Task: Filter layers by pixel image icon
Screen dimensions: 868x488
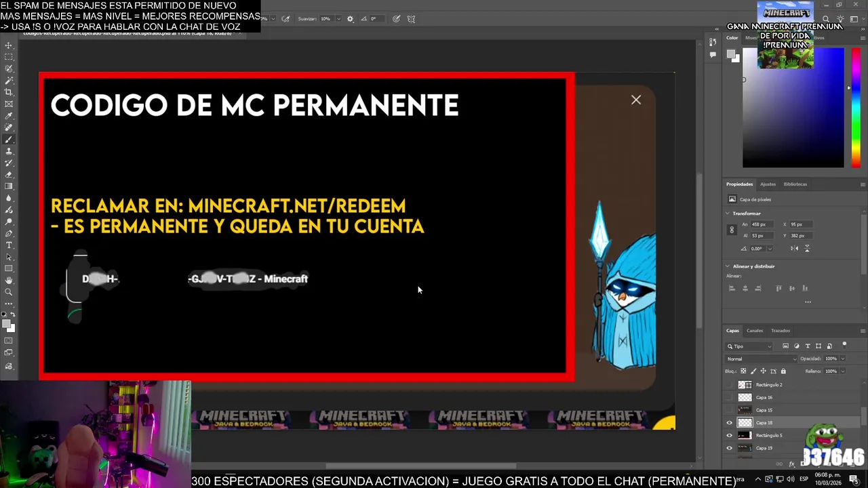Action: (x=785, y=346)
